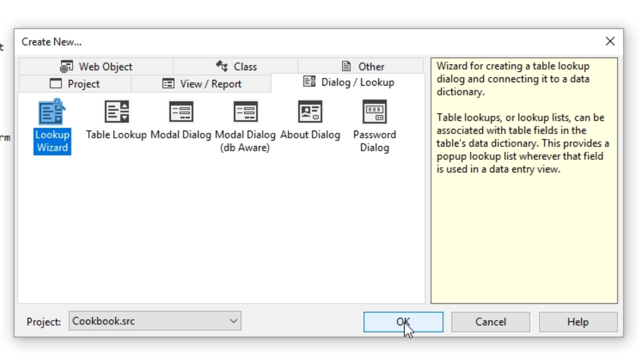
Task: Expand the Project dropdown arrow
Action: pos(233,321)
